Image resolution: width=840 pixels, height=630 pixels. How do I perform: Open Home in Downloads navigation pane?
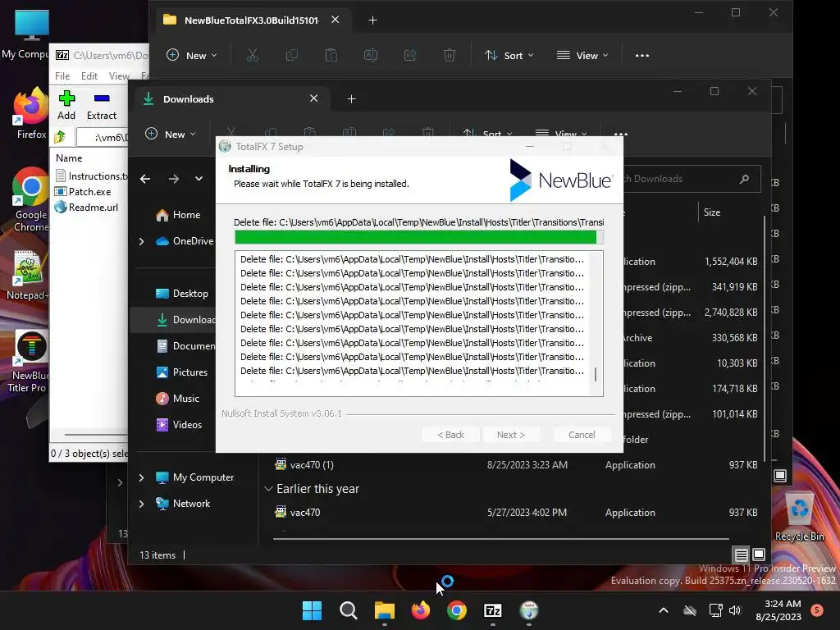(x=179, y=215)
